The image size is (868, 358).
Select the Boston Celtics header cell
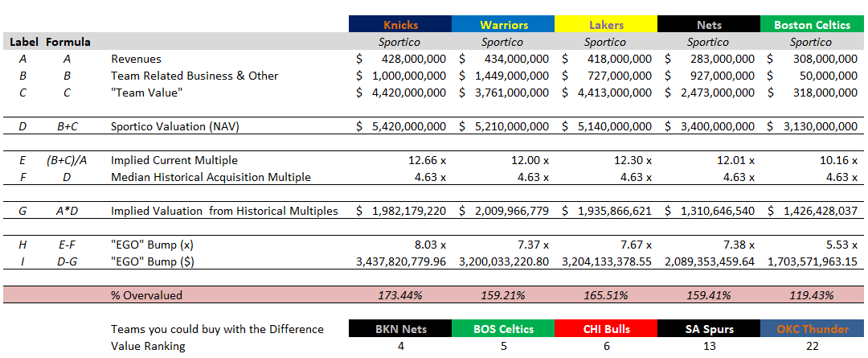pos(812,24)
